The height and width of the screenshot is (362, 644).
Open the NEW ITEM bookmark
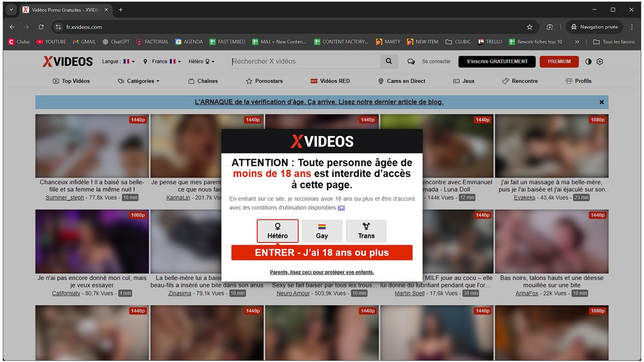[x=422, y=42]
